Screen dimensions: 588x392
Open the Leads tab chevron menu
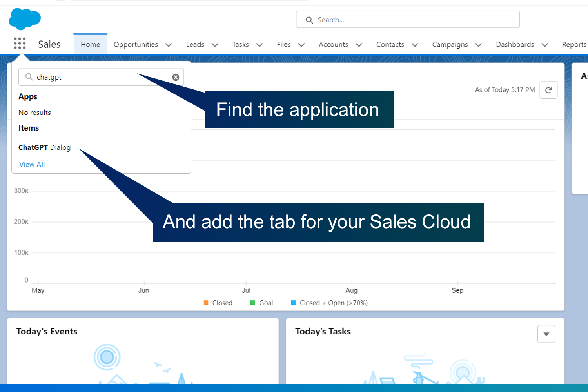pyautogui.click(x=215, y=45)
